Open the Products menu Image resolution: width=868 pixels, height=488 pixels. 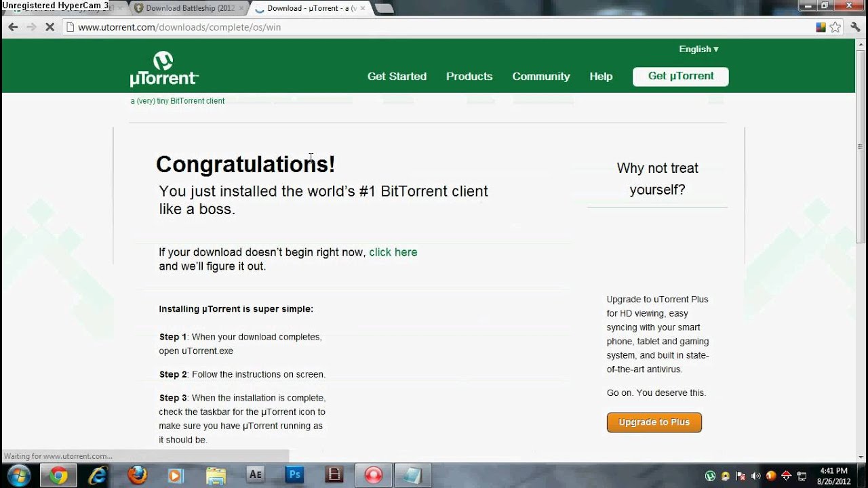pyautogui.click(x=469, y=76)
